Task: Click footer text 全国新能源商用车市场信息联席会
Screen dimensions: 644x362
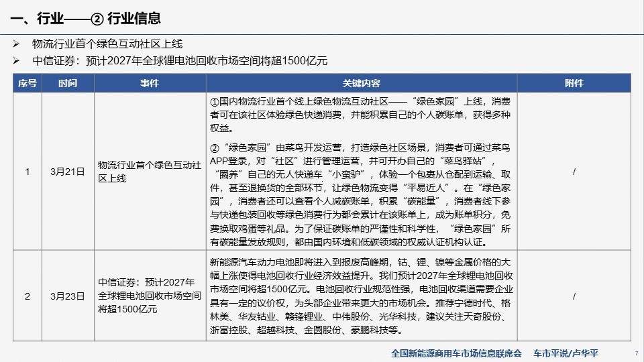Action: point(456,353)
